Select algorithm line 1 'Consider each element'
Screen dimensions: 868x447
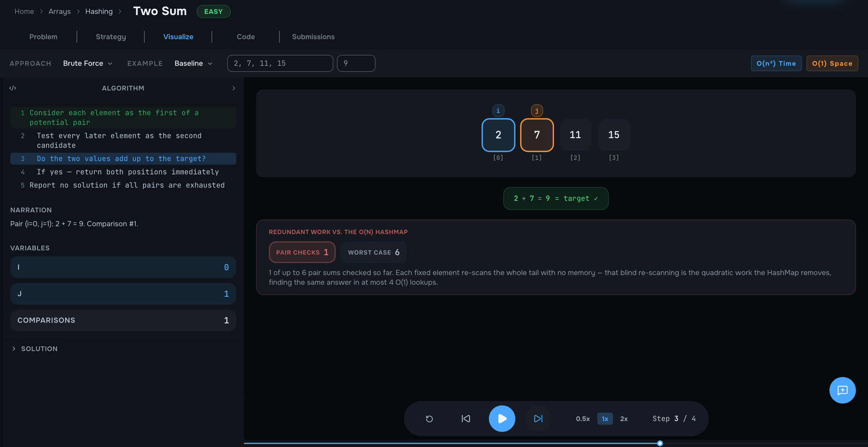click(x=123, y=118)
